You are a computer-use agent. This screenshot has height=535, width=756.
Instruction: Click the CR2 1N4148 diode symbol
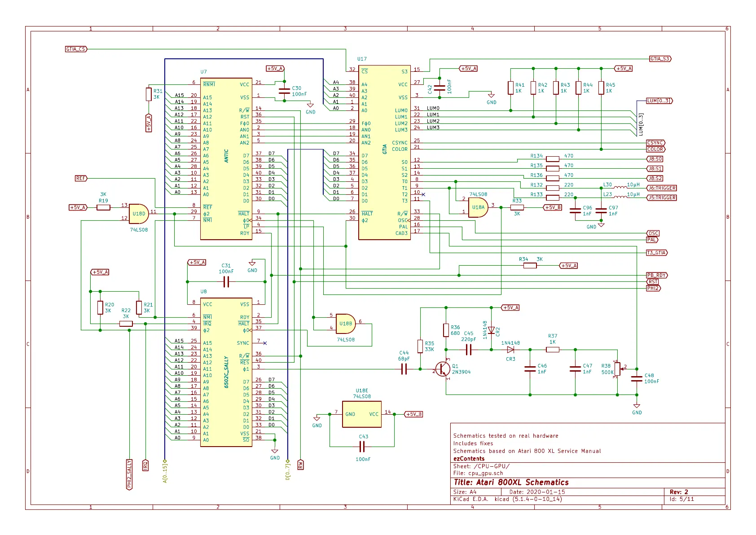point(491,330)
